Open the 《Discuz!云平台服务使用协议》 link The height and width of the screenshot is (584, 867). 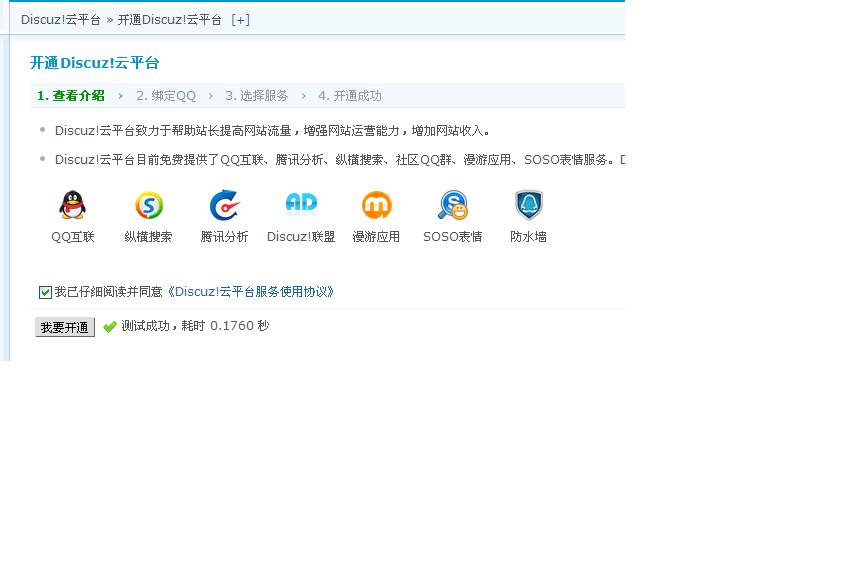pyautogui.click(x=250, y=291)
